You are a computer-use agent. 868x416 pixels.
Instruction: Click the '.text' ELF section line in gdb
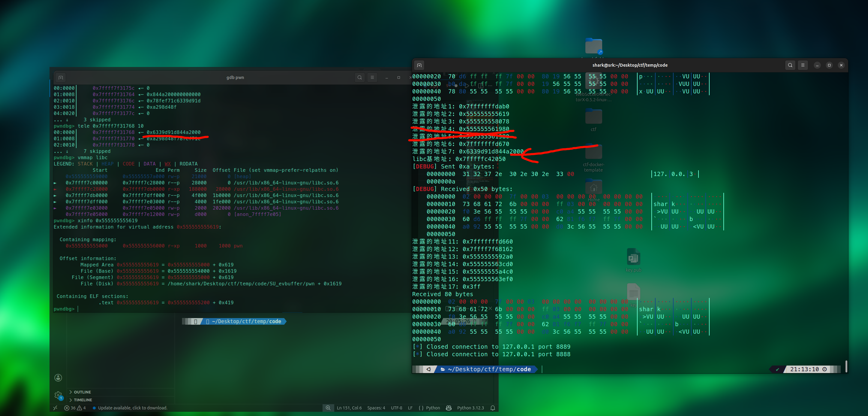[x=166, y=303]
